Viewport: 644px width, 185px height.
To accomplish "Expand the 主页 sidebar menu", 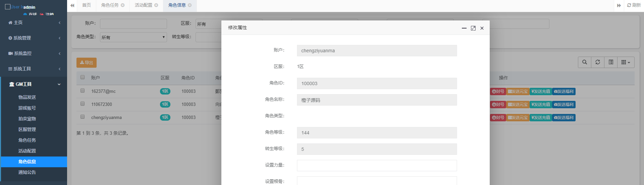I will [x=34, y=22].
